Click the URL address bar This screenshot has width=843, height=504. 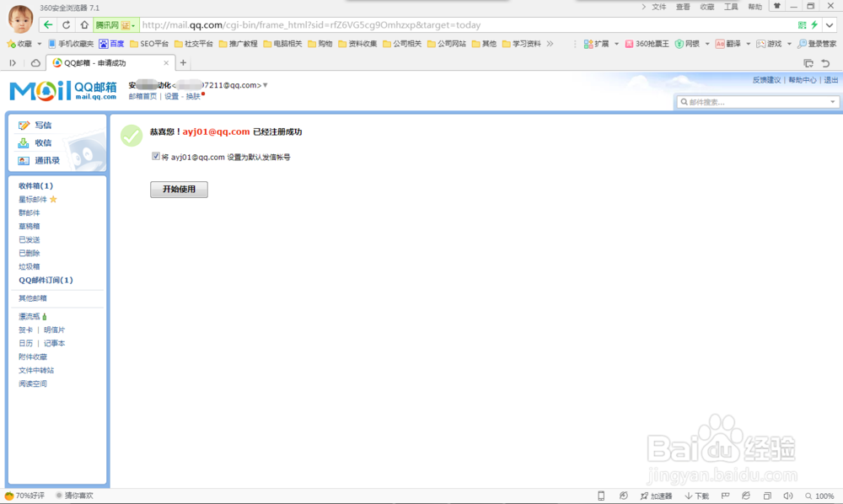[468, 24]
